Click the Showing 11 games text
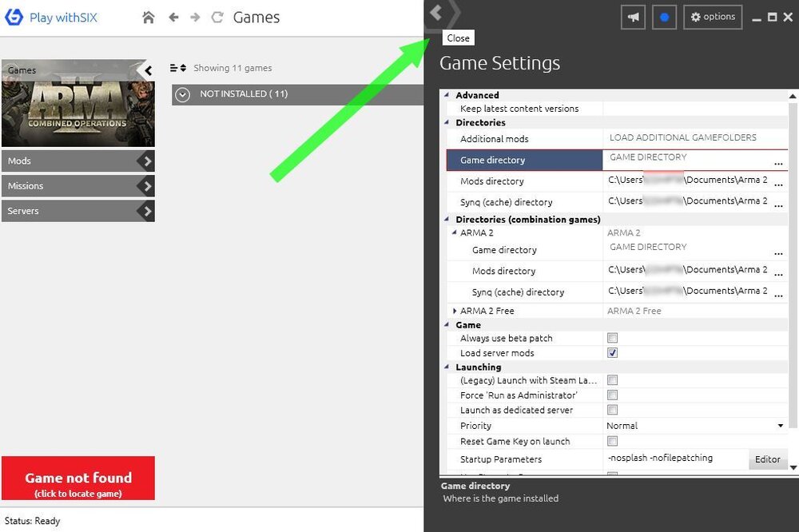This screenshot has height=532, width=799. [233, 68]
